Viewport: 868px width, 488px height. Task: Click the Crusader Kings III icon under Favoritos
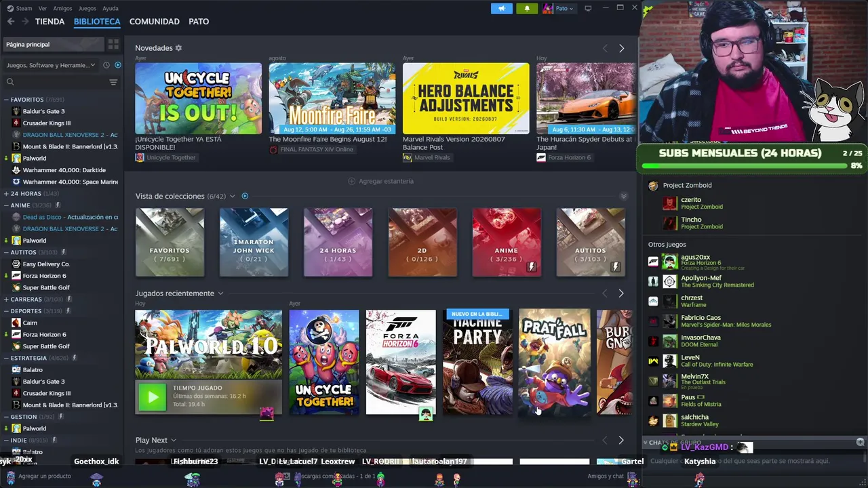pyautogui.click(x=16, y=123)
